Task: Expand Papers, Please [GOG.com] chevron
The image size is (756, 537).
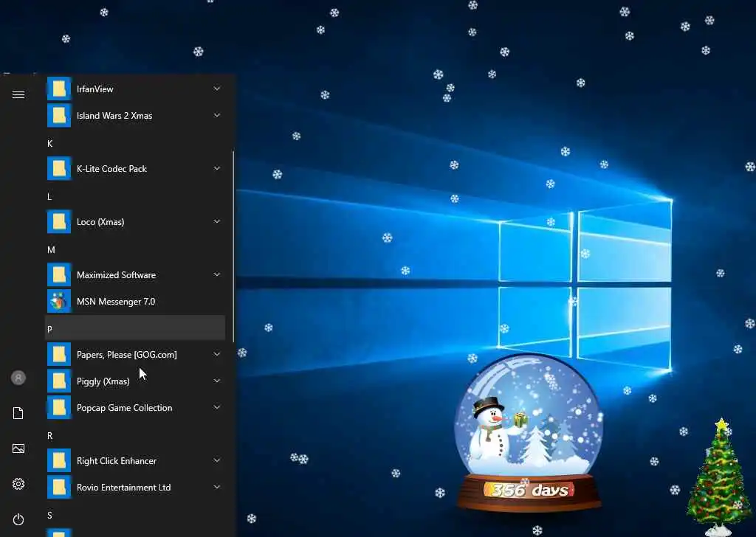Action: click(217, 354)
